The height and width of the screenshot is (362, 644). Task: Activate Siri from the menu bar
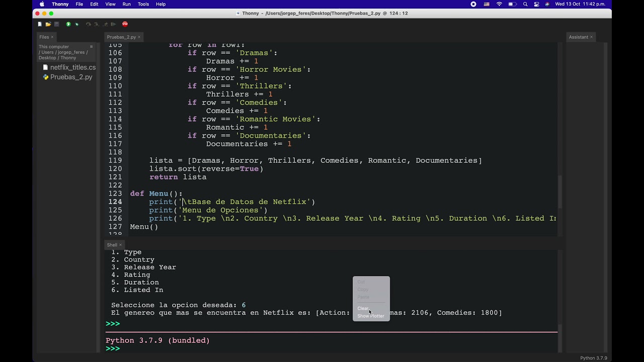[x=547, y=4]
